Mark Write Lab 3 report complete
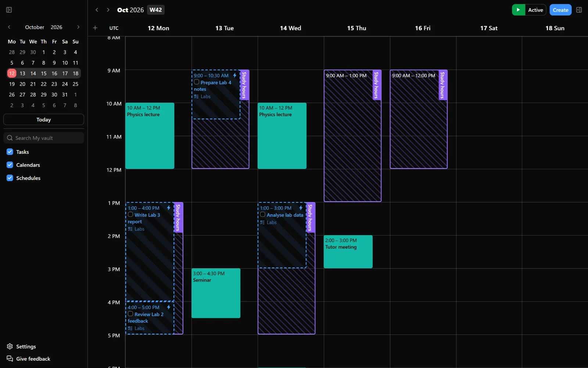 point(130,215)
